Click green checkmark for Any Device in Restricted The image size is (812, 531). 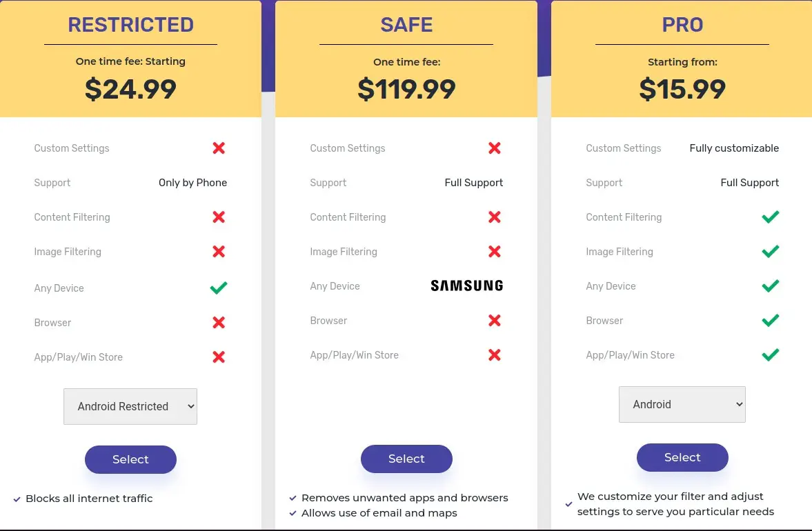pyautogui.click(x=219, y=288)
